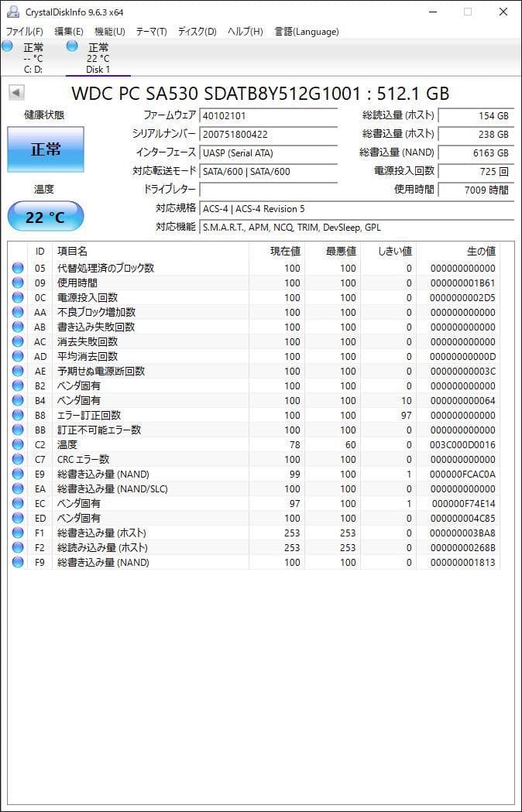Click the status icon for 使用時間 row
The height and width of the screenshot is (812, 522).
(x=18, y=283)
